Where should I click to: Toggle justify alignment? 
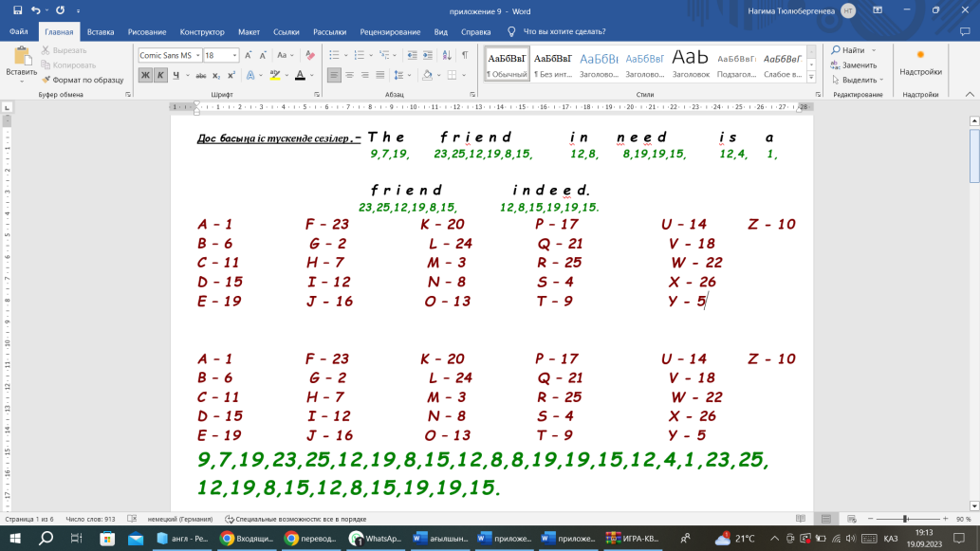[x=380, y=75]
